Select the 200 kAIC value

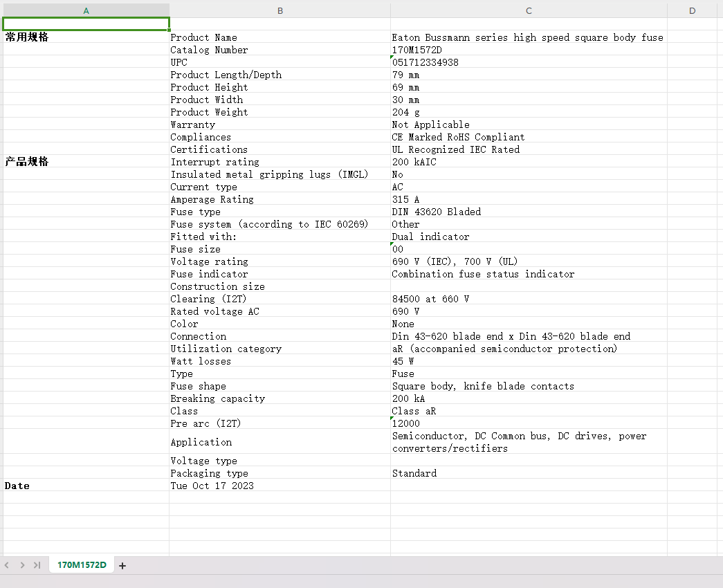[x=529, y=161]
